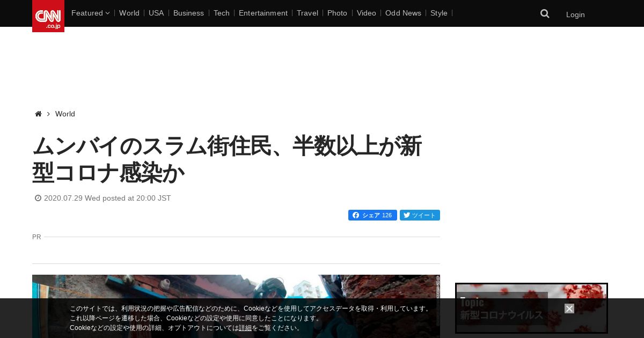
Task: Share article via Facebook シェア button
Action: coord(372,215)
